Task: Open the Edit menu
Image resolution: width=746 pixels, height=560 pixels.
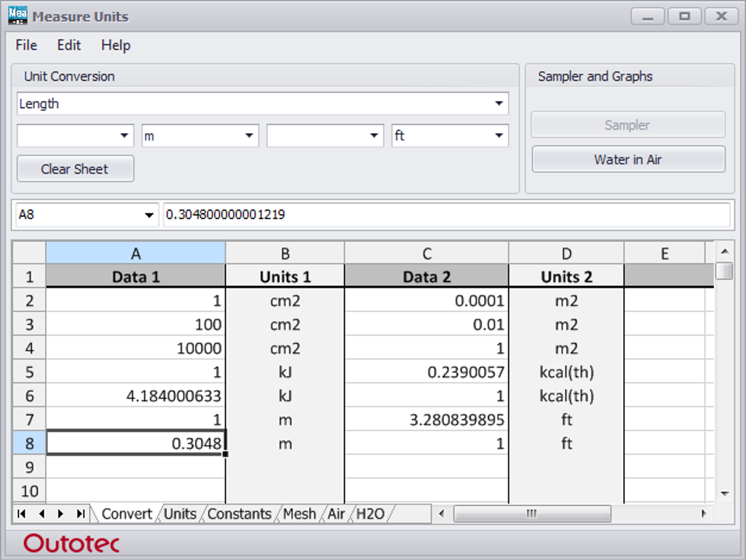Action: 69,45
